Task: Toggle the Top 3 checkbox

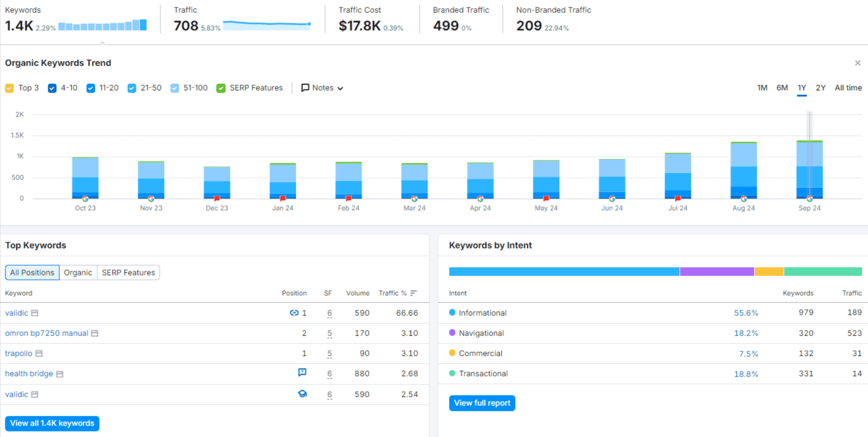Action: tap(9, 88)
